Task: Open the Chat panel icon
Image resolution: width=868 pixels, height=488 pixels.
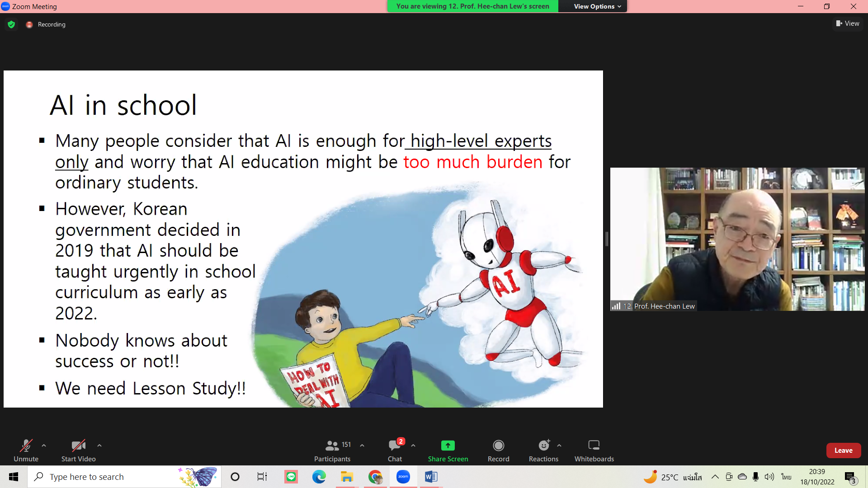Action: pyautogui.click(x=394, y=446)
